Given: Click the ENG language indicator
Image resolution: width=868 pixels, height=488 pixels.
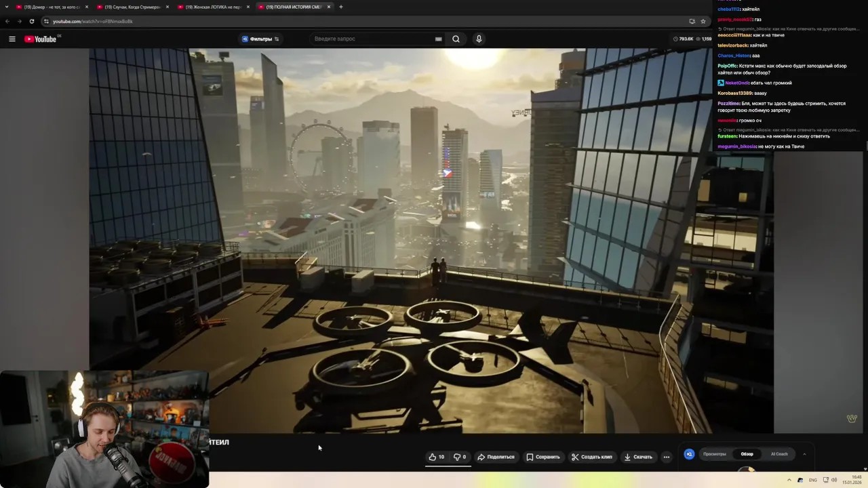Looking at the screenshot, I should pos(812,480).
